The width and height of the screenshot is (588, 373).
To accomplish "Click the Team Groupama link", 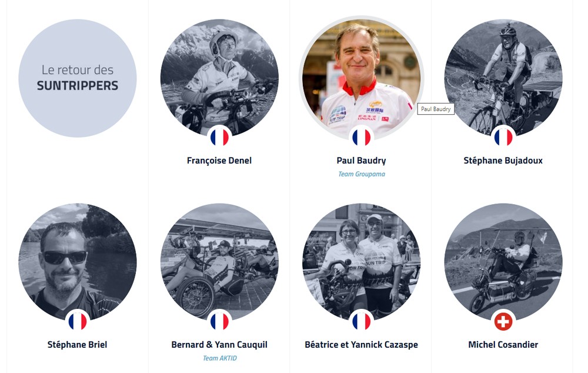I will tap(361, 174).
